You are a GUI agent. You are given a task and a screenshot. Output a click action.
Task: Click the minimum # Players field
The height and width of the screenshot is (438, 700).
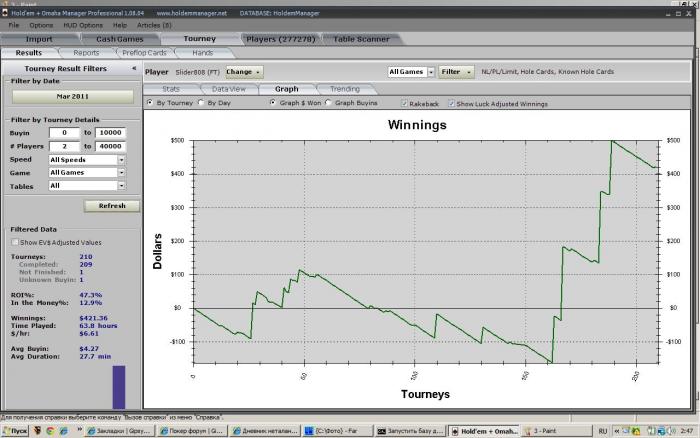click(64, 146)
